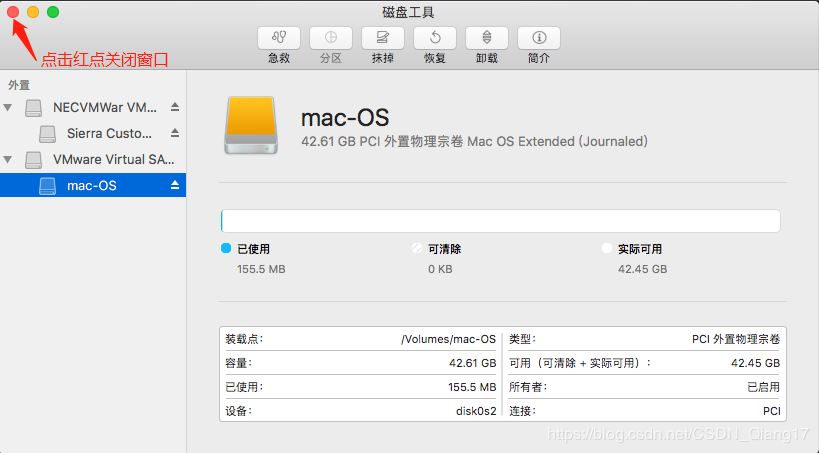Minimize the window with yellow button
819x453 pixels.
coord(33,11)
